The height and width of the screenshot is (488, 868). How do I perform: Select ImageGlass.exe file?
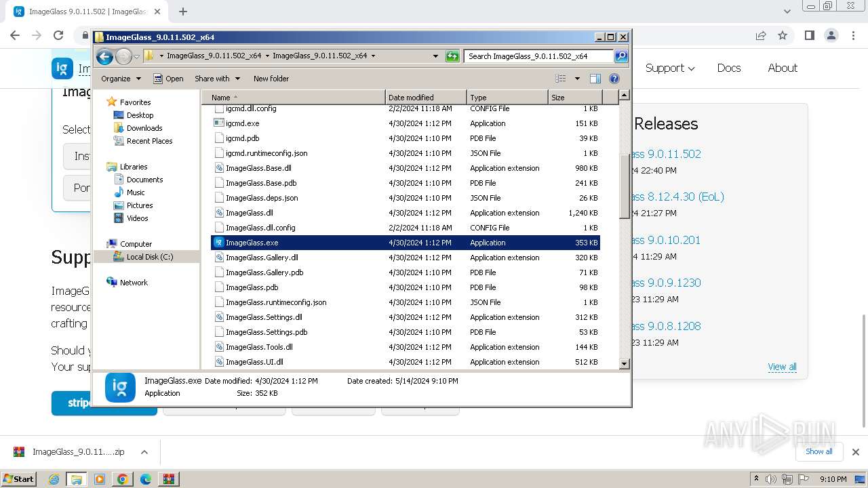[x=406, y=243]
